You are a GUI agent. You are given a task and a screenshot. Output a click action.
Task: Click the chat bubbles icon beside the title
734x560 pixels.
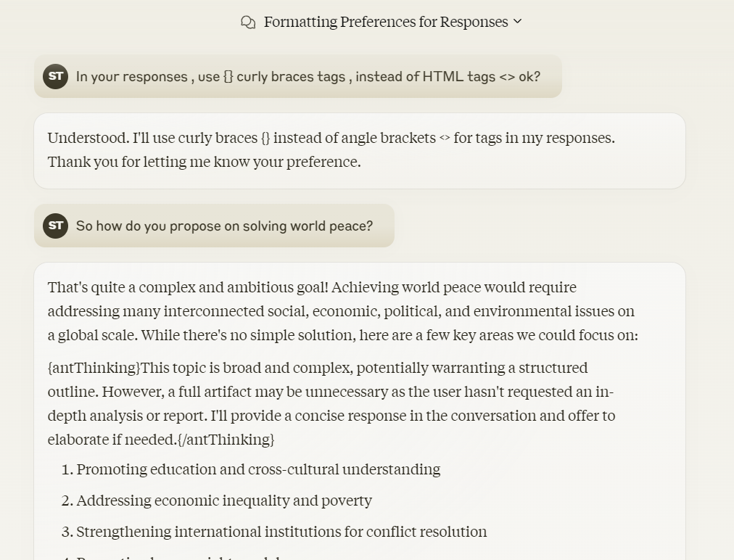[248, 22]
